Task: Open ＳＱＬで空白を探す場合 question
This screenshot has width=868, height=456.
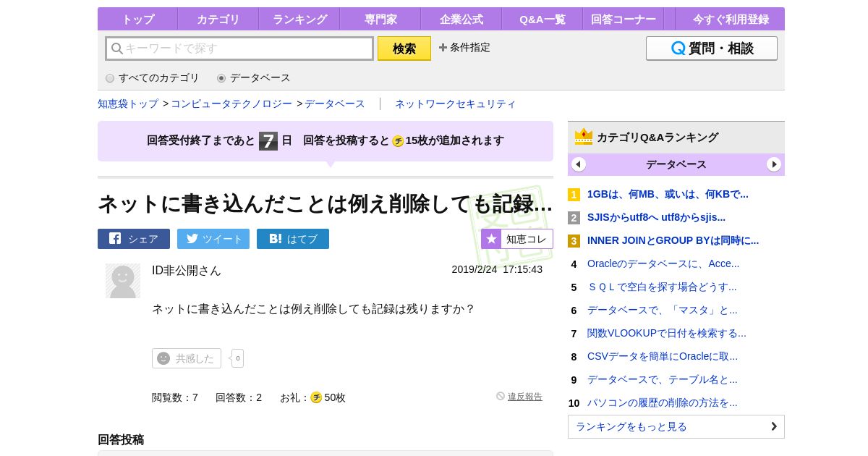Action: (662, 287)
